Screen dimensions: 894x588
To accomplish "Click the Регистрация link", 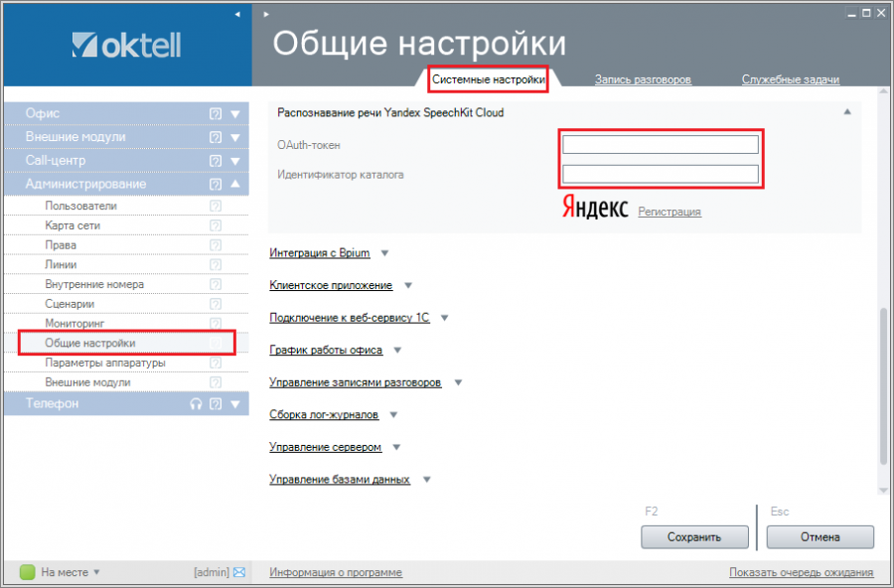I will [x=670, y=212].
